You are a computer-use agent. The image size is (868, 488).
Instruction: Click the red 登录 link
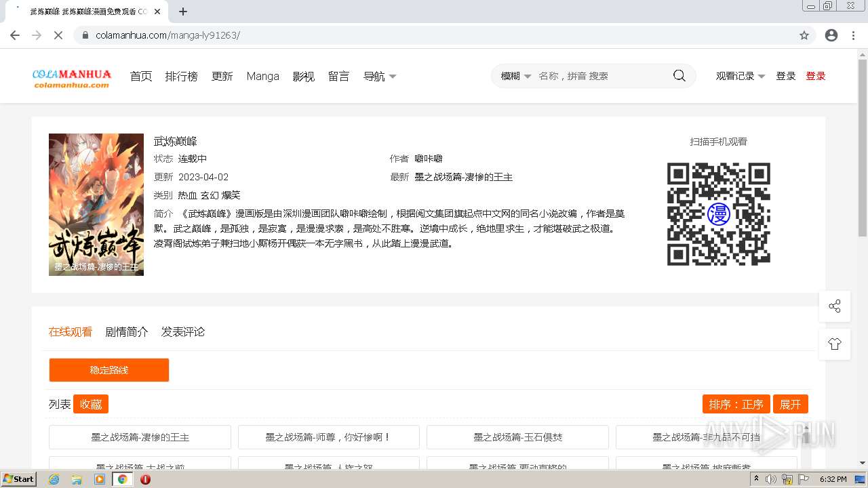click(x=816, y=76)
